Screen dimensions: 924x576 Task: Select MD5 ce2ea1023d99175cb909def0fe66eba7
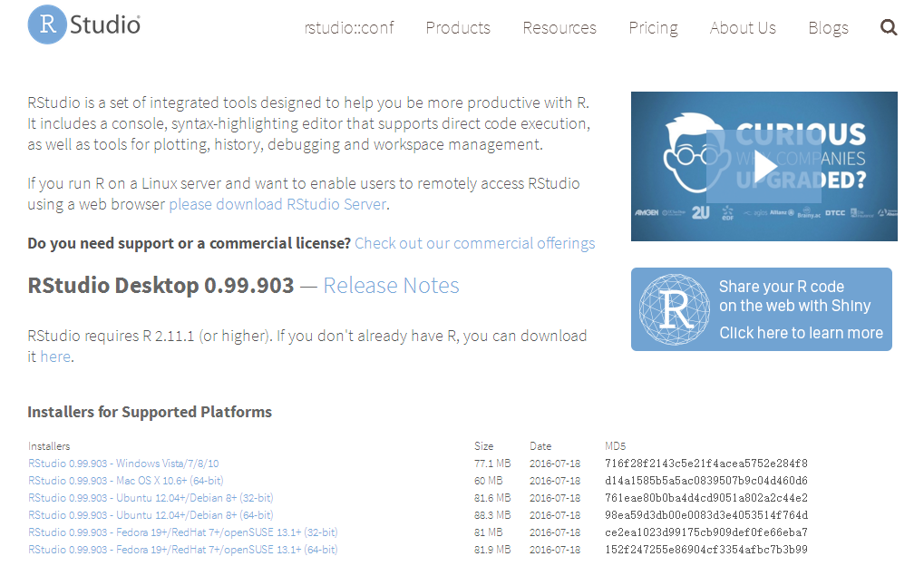tap(706, 532)
